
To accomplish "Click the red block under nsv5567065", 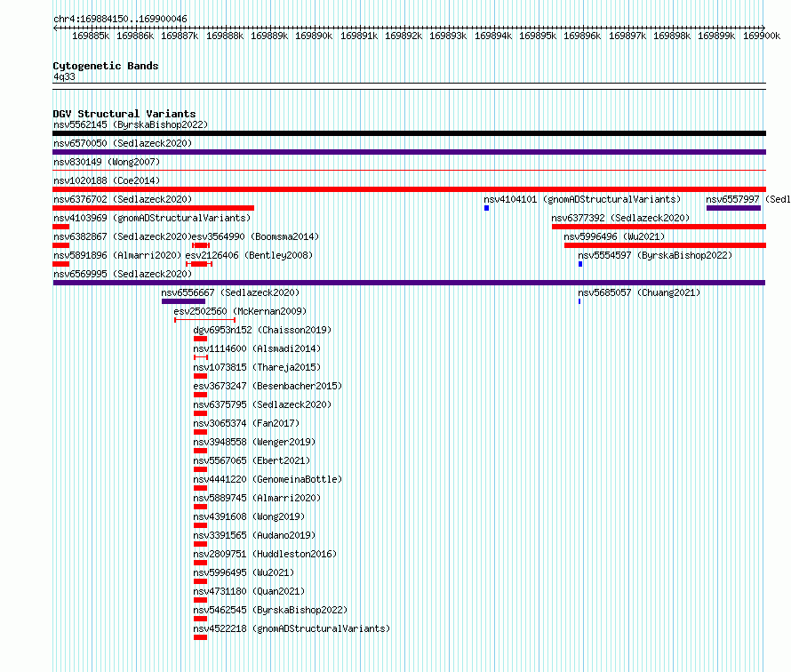I will click(200, 469).
